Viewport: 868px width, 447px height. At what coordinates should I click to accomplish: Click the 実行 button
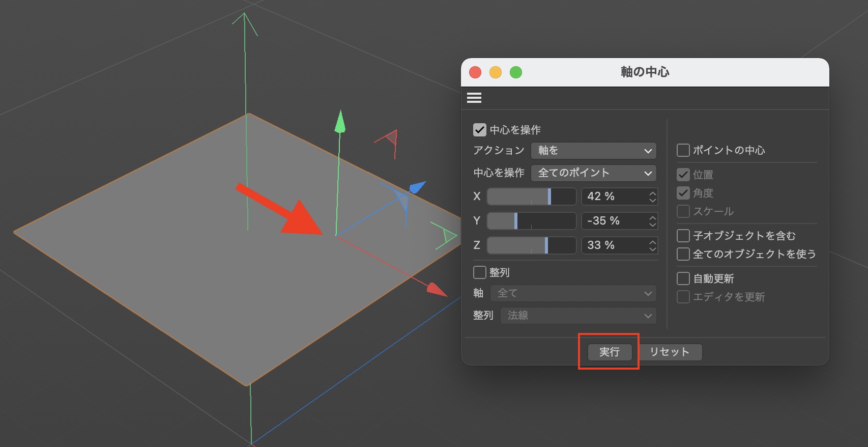coord(609,352)
